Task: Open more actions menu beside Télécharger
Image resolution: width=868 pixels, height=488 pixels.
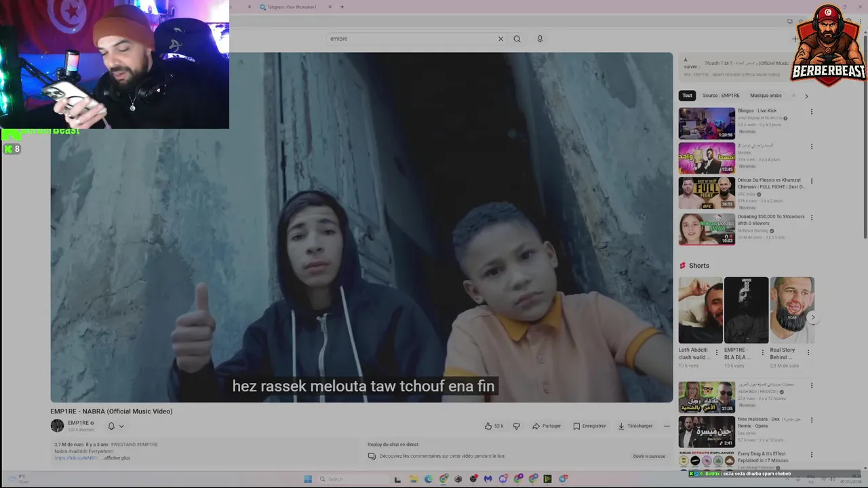Action: point(667,426)
